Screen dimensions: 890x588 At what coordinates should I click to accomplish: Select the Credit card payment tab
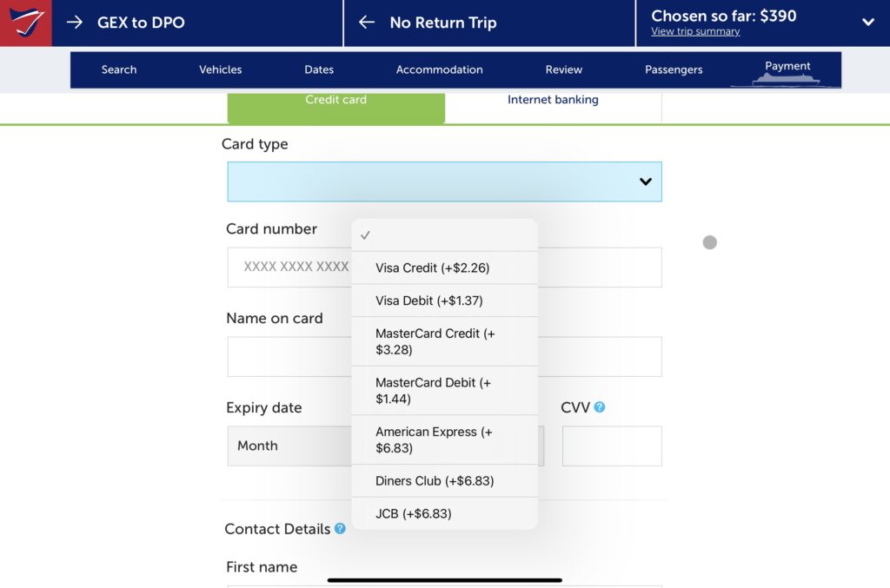pyautogui.click(x=336, y=108)
